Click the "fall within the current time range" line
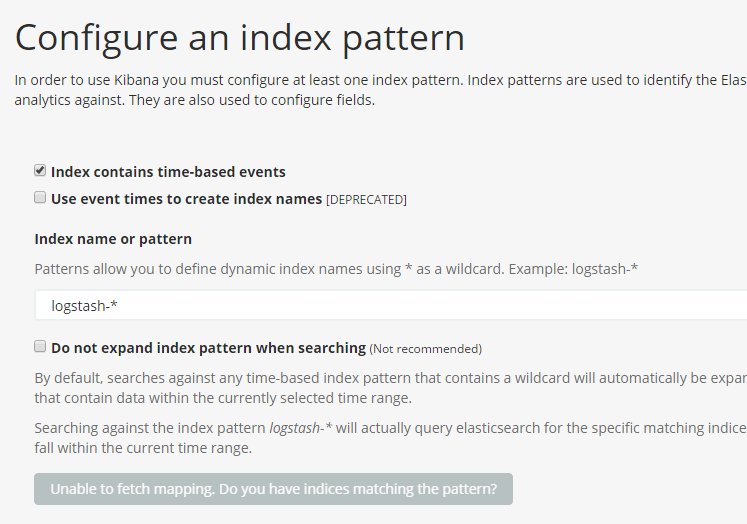This screenshot has width=747, height=524. pyautogui.click(x=143, y=448)
